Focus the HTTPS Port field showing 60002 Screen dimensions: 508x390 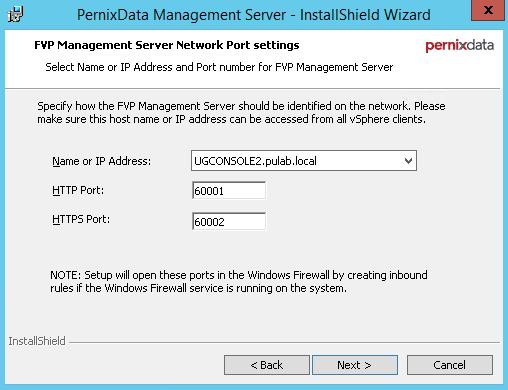tap(229, 221)
